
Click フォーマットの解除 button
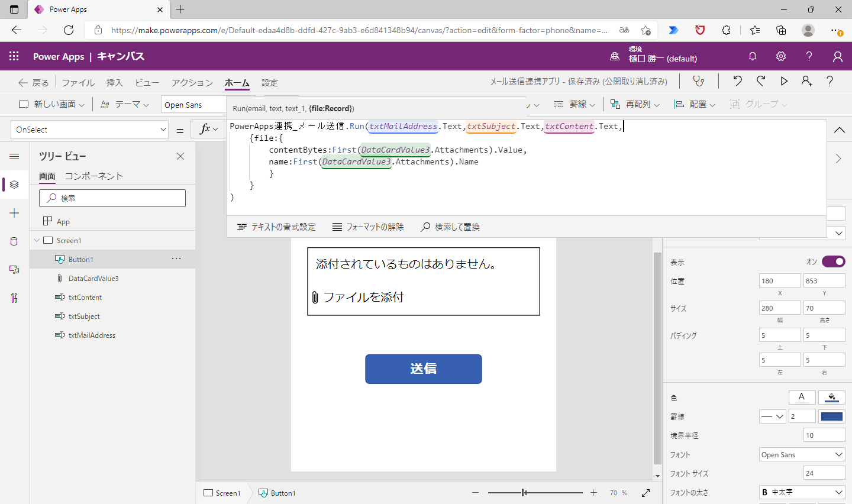[368, 227]
